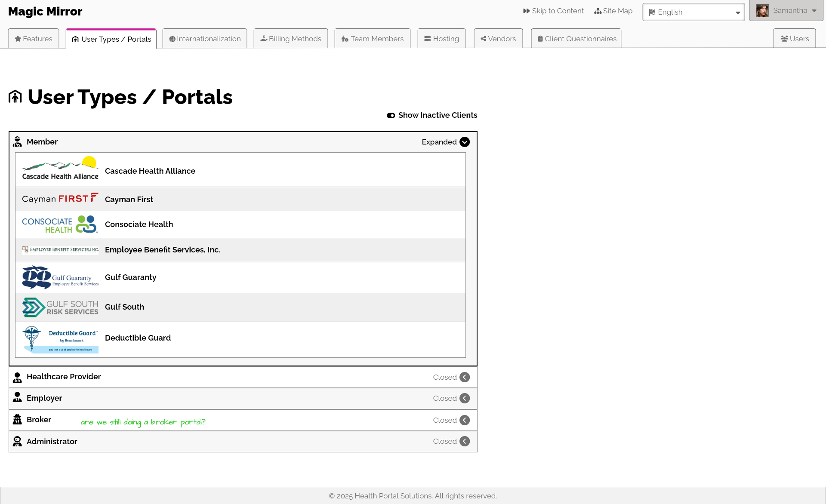This screenshot has width=826, height=504.
Task: Open the Site Map link
Action: [613, 11]
